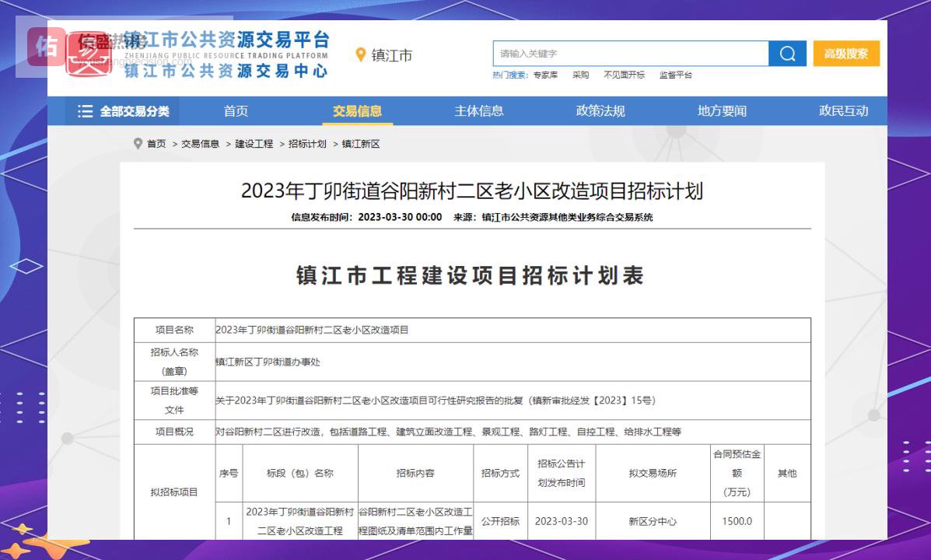Click the 建设工程 breadcrumb link
The width and height of the screenshot is (931, 560).
pyautogui.click(x=254, y=144)
